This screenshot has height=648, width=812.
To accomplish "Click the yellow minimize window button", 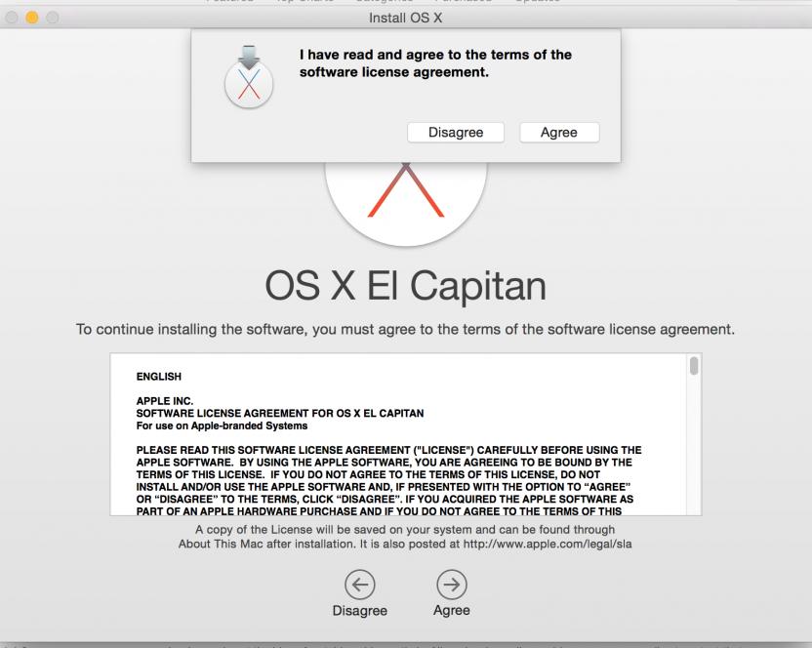I will point(32,18).
